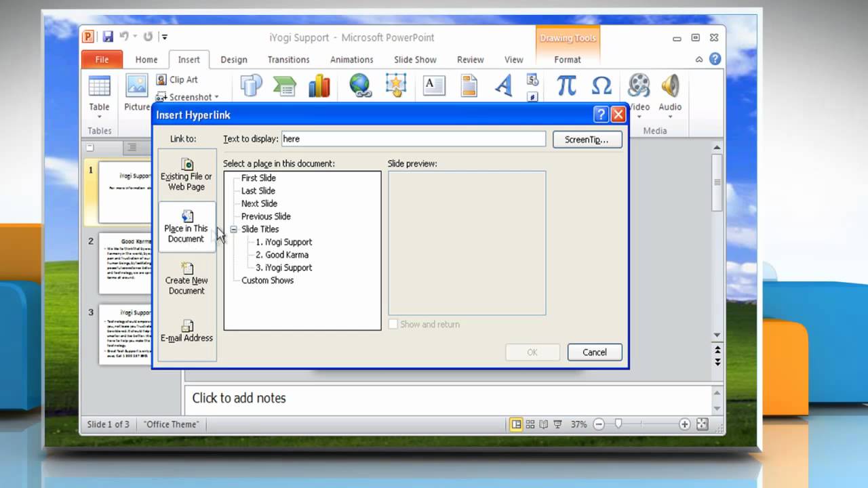Image resolution: width=868 pixels, height=488 pixels.
Task: Click the Slide Number icon in ribbon
Action: (x=532, y=97)
